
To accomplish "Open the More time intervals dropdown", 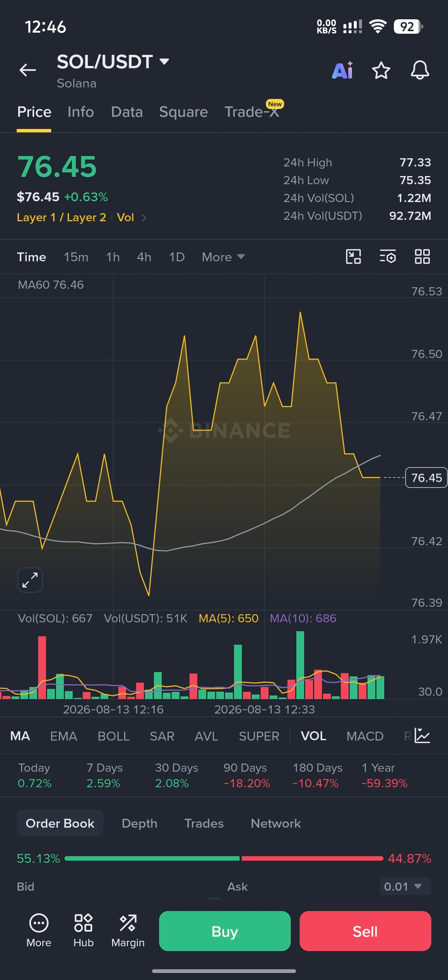I will pos(223,257).
